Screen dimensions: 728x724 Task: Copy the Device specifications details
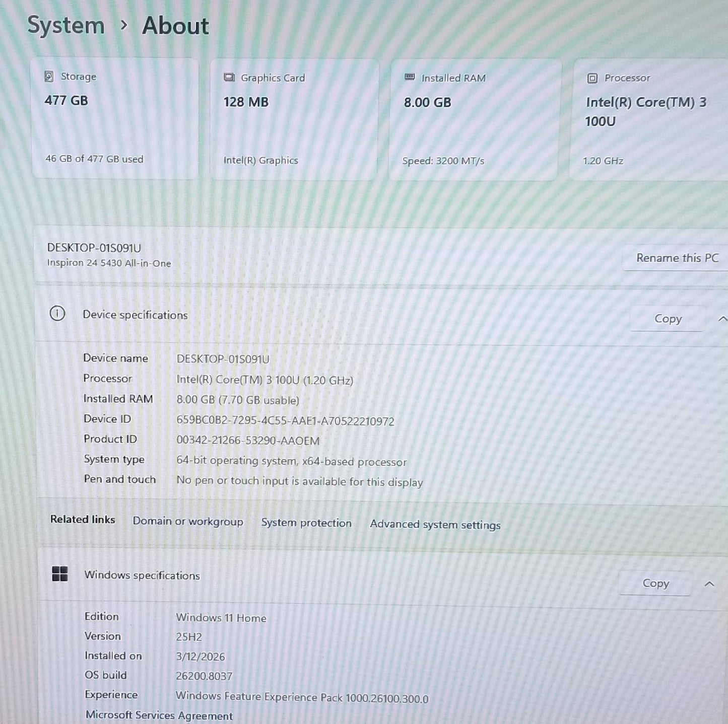point(667,318)
